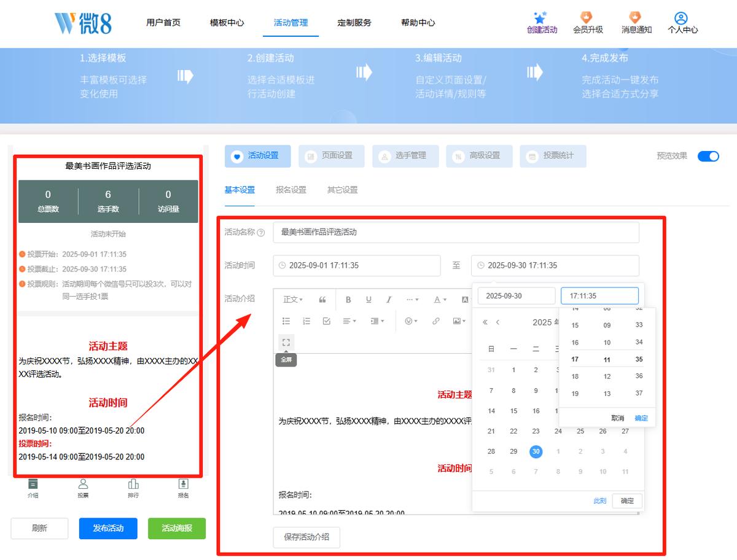This screenshot has height=560, width=737.
Task: Open the emoji picker dropdown
Action: coord(411,321)
